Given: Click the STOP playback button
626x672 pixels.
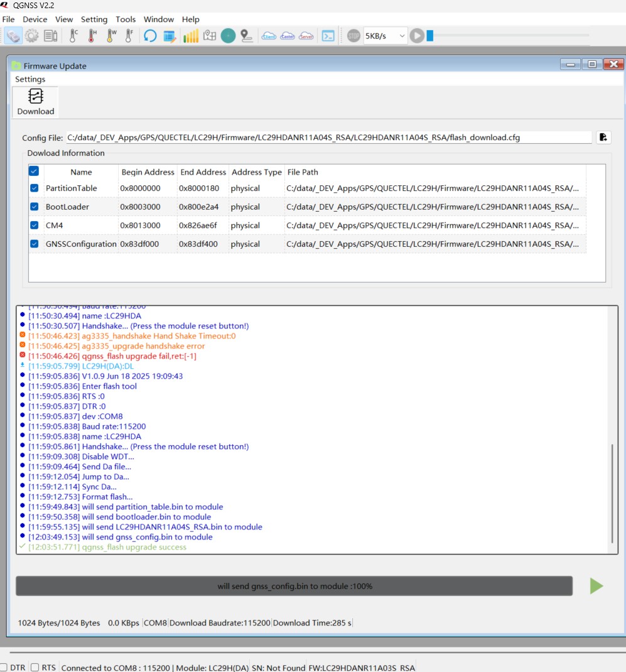Looking at the screenshot, I should [354, 36].
